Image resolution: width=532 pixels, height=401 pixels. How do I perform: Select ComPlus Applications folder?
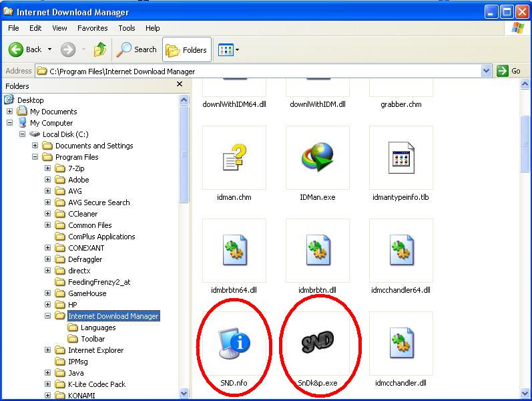coord(101,237)
